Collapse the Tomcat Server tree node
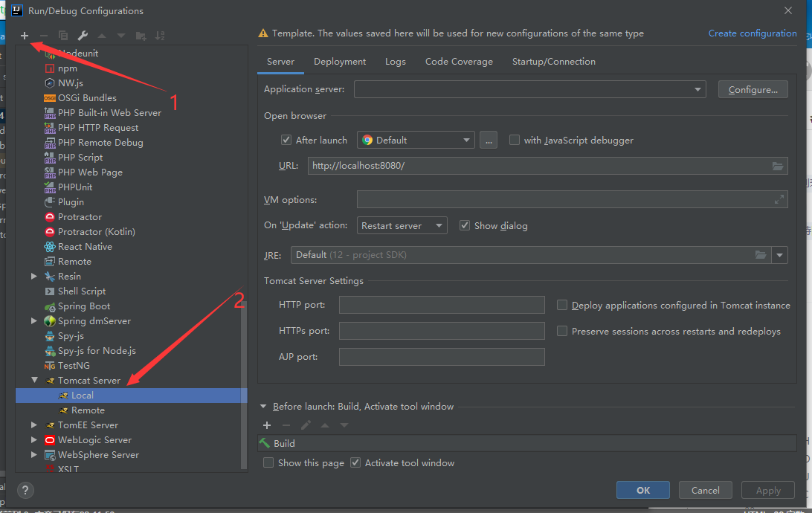 [34, 381]
